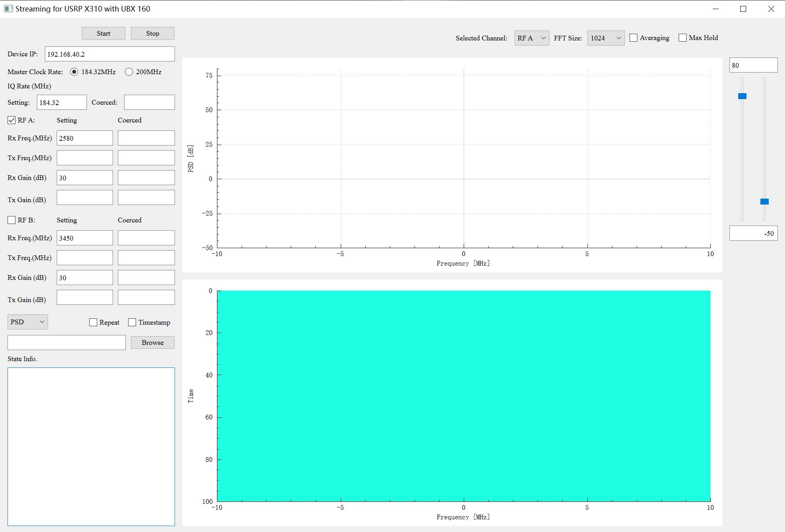Uncheck the RF A checkbox
This screenshot has height=532, width=785.
(x=12, y=120)
